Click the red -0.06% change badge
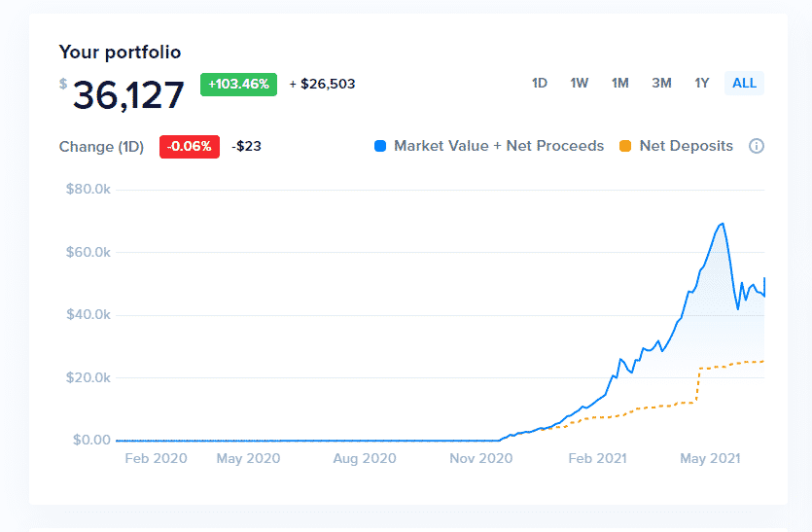The image size is (812, 532). [189, 147]
